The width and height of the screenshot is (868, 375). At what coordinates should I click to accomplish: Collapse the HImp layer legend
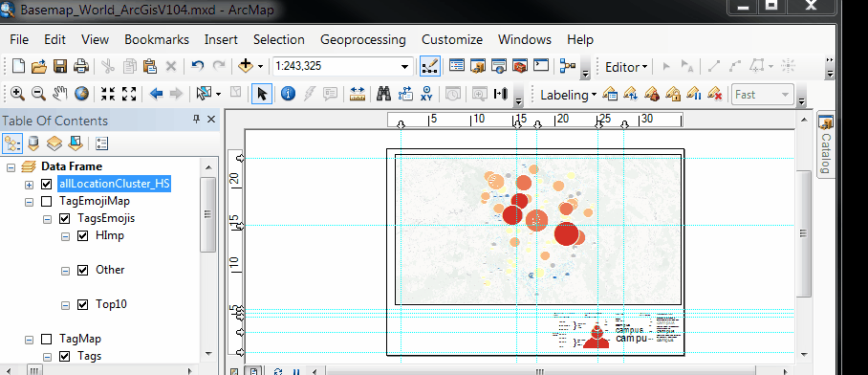[x=65, y=236]
